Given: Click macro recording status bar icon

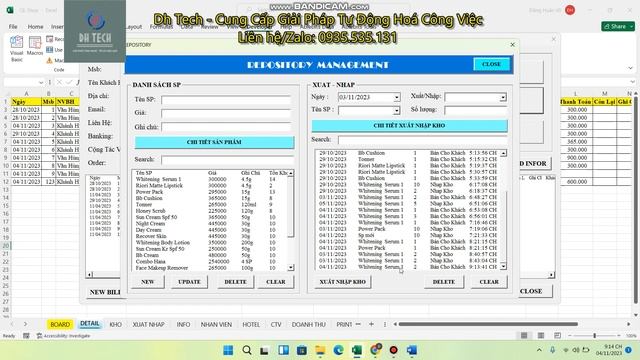Looking at the screenshot, I should [x=26, y=336].
